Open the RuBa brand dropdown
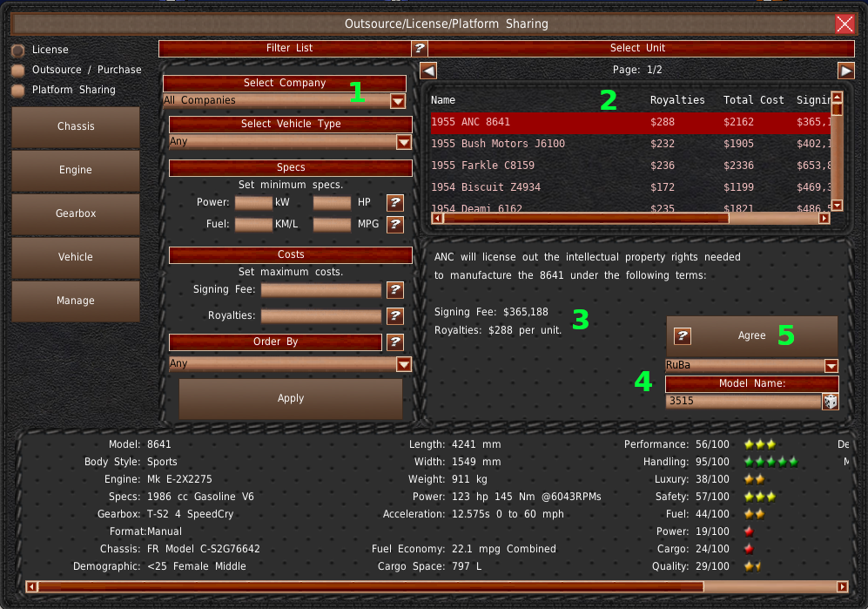Viewport: 868px width, 609px height. (x=831, y=366)
